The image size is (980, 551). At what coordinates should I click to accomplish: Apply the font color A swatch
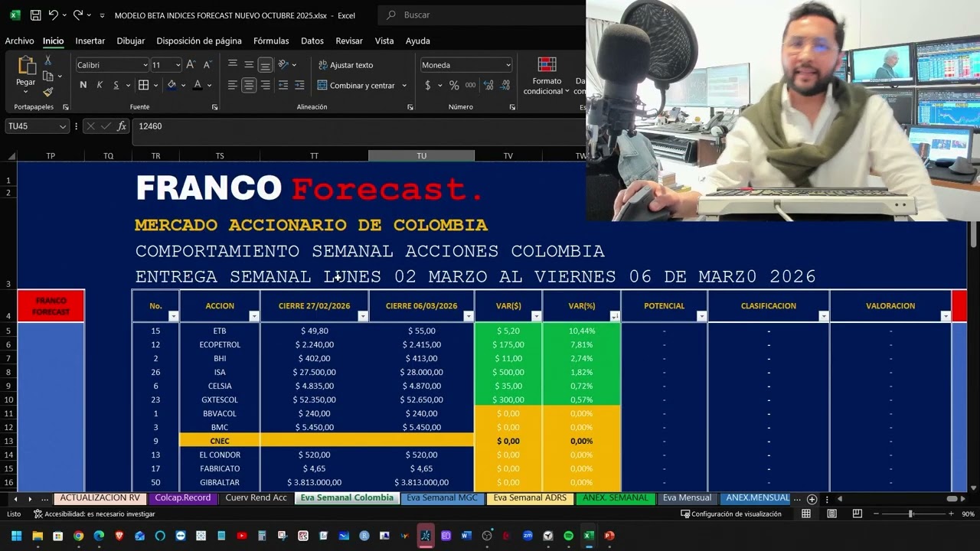coord(198,85)
